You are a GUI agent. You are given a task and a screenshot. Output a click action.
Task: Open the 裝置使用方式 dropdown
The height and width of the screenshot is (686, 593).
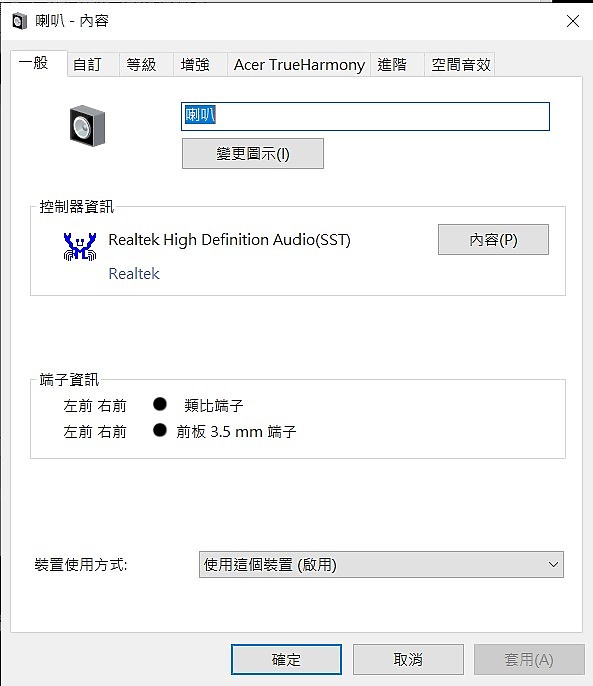[x=381, y=564]
